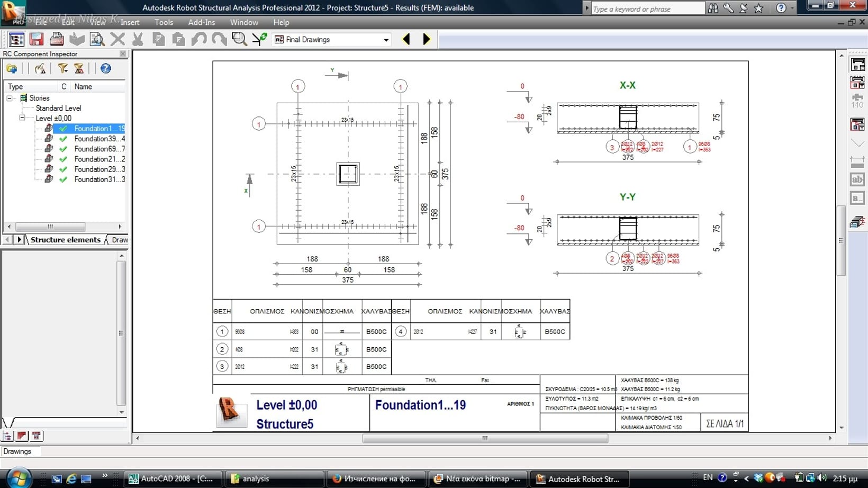Click the green checkmark beside Foundation31
Viewport: 868px width, 488px height.
64,179
